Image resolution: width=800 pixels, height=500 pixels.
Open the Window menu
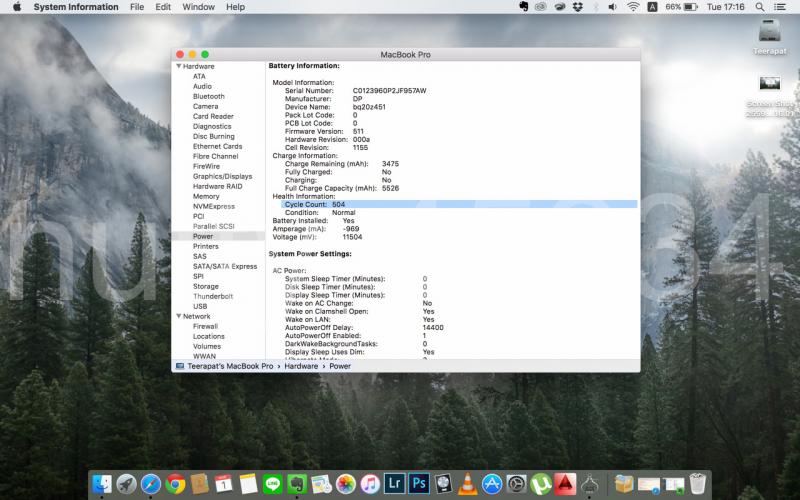click(x=198, y=7)
